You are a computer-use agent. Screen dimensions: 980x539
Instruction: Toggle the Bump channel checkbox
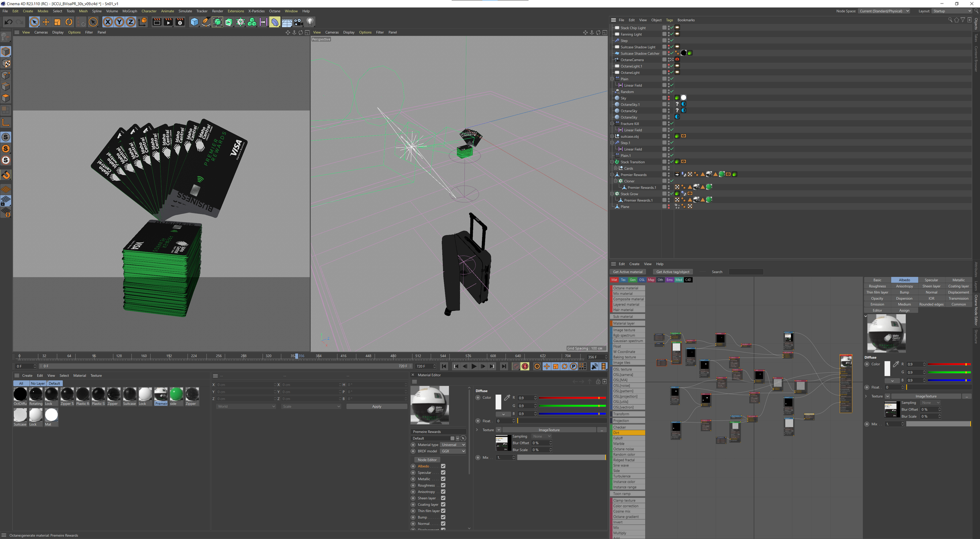pyautogui.click(x=443, y=517)
